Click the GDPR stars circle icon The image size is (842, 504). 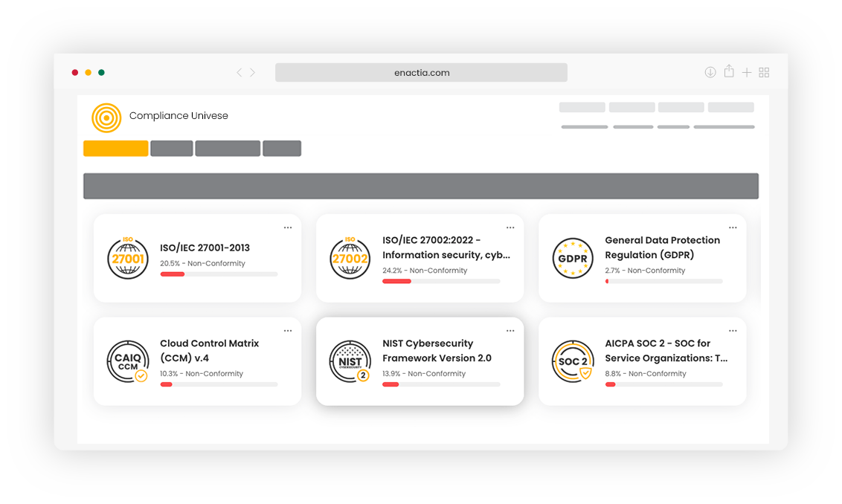click(x=573, y=258)
